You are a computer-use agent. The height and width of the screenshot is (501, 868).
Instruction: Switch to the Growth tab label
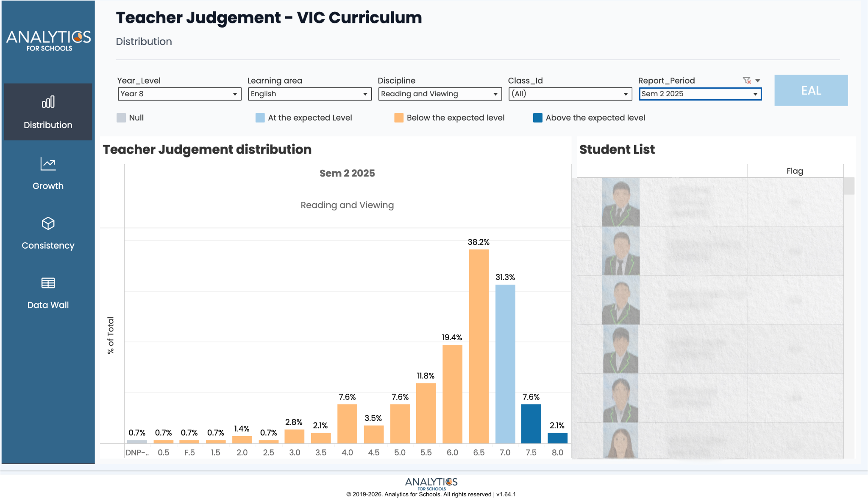48,186
